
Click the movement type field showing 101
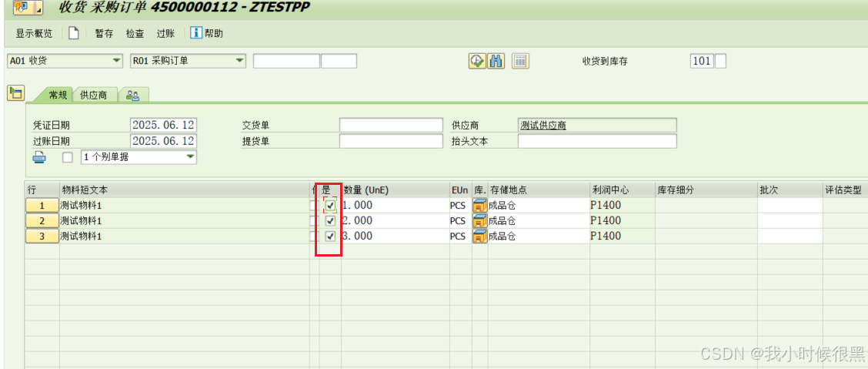(x=702, y=61)
